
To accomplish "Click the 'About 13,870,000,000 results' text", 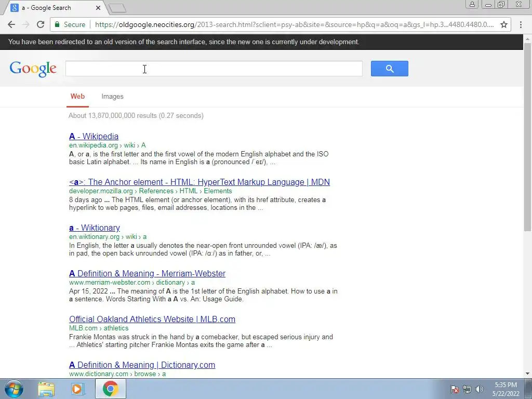I will pyautogui.click(x=136, y=116).
